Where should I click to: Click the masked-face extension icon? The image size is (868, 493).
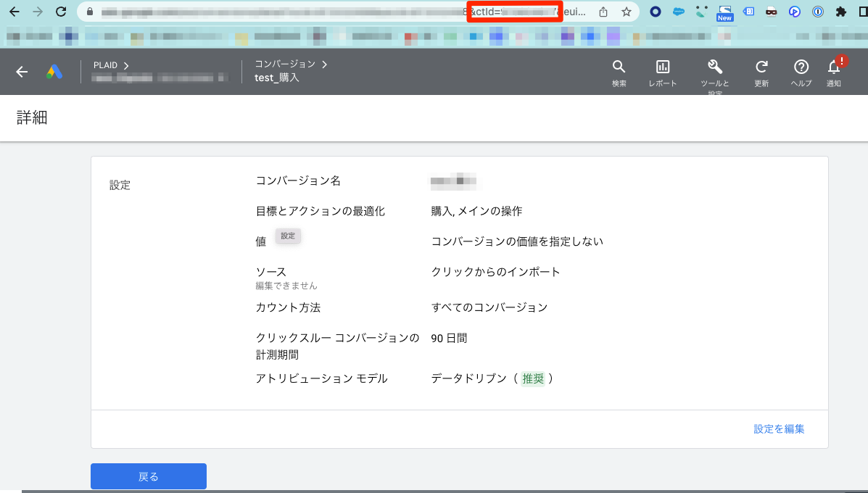771,12
